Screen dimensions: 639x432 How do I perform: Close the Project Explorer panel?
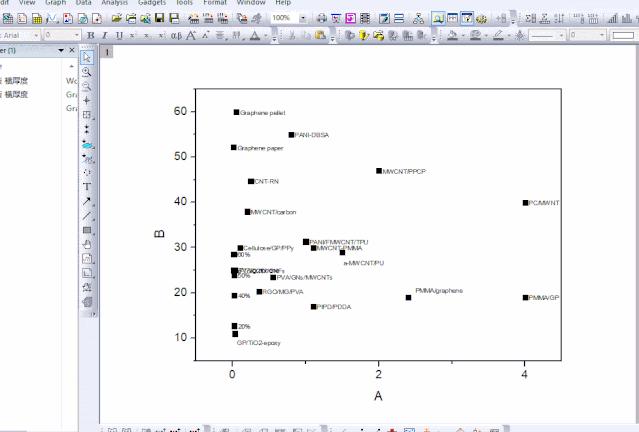[x=72, y=50]
